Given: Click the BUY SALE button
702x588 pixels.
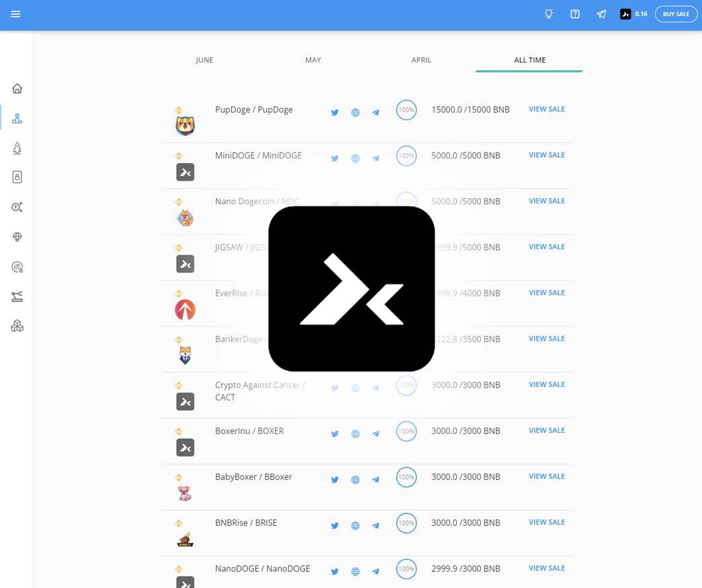Looking at the screenshot, I should click(x=676, y=14).
